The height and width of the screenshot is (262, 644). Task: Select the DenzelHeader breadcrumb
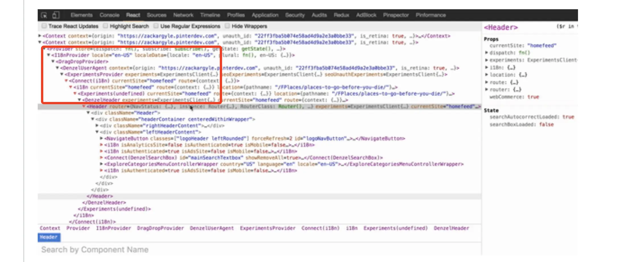[x=451, y=228]
